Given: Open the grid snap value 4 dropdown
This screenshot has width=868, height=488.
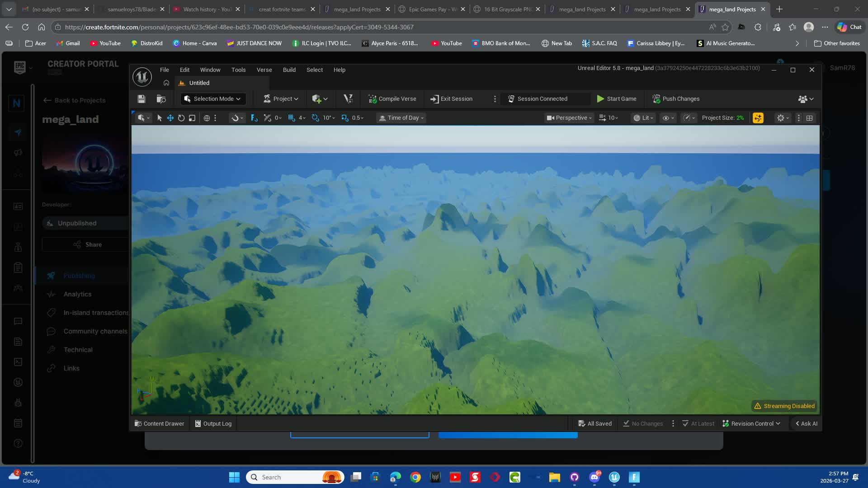Looking at the screenshot, I should tap(302, 118).
